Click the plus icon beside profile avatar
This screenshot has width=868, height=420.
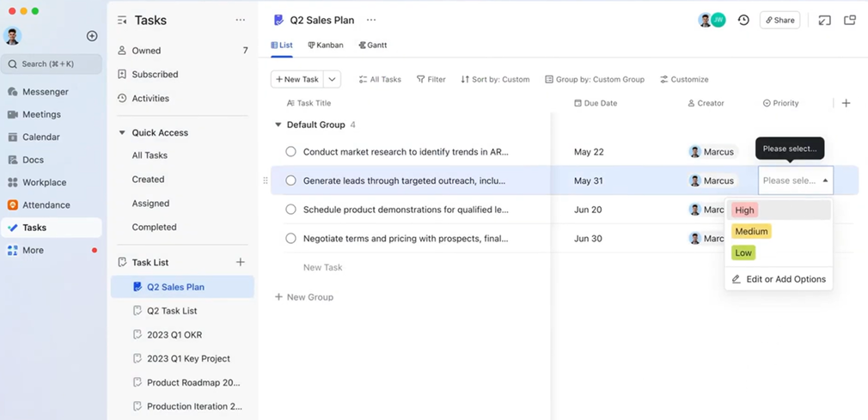(92, 36)
